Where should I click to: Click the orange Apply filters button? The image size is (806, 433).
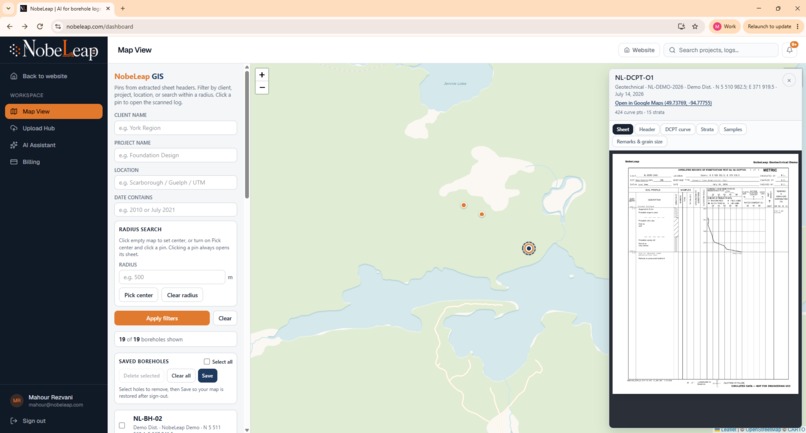point(162,318)
